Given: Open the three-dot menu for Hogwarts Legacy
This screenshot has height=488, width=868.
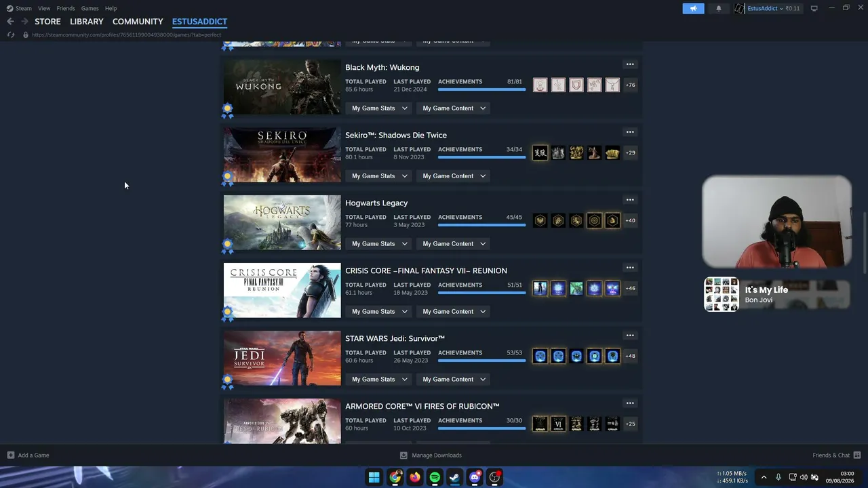Looking at the screenshot, I should click(x=630, y=200).
